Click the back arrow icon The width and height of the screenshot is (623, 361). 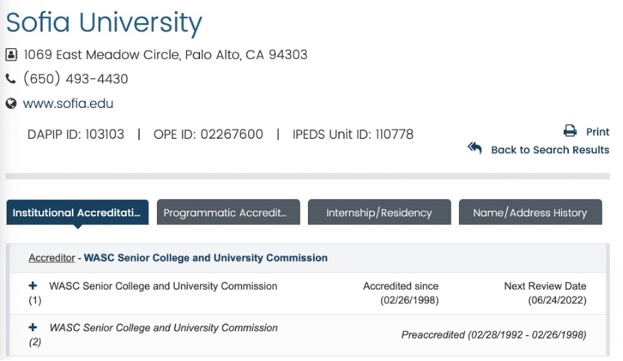coord(474,148)
